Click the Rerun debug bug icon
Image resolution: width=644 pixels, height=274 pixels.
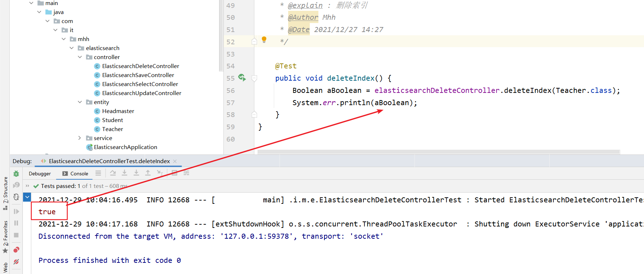[x=16, y=174]
